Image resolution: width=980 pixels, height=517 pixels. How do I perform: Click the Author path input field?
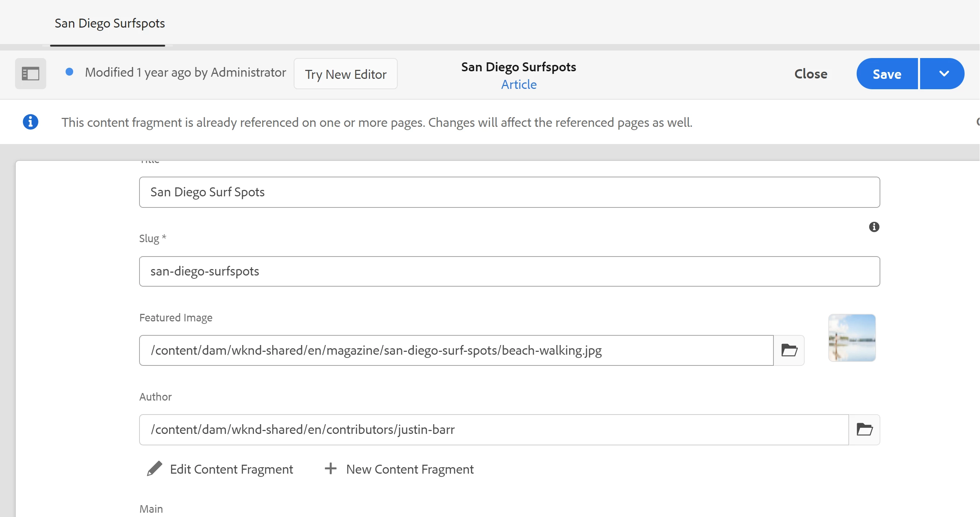[x=493, y=430]
